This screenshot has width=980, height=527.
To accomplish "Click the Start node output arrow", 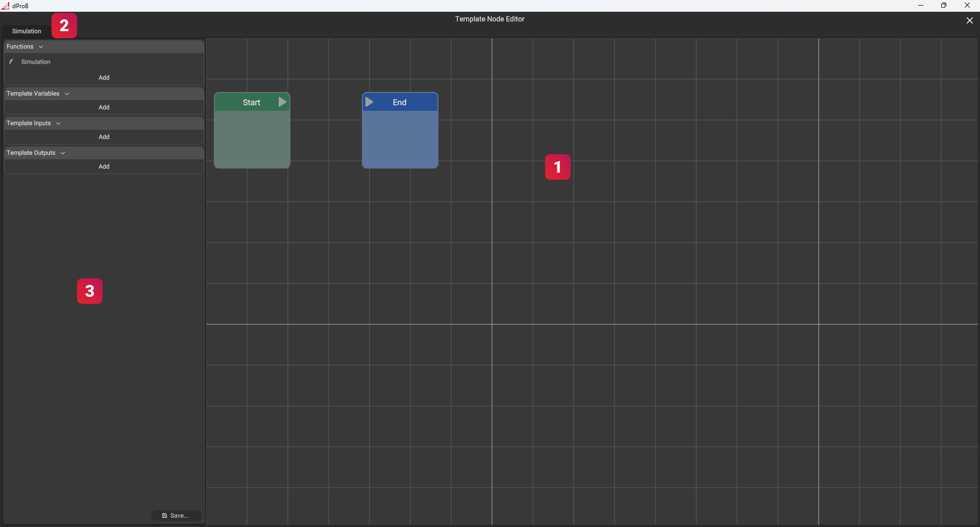I will (x=282, y=102).
